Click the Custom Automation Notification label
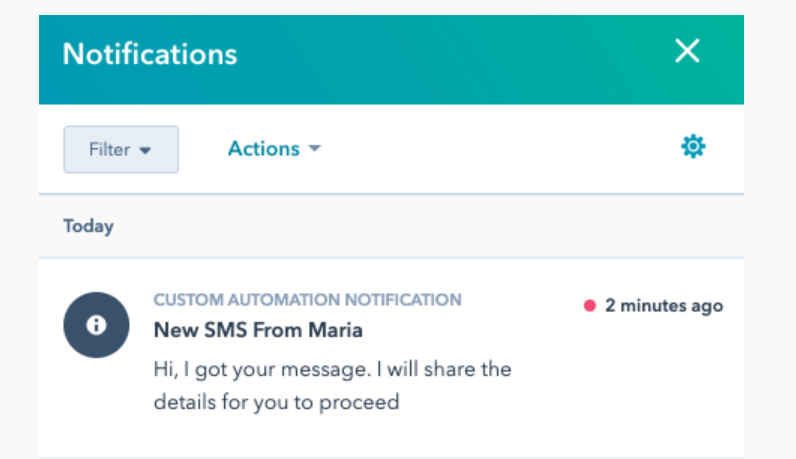Viewport: 796px width, 459px height. coord(308,300)
